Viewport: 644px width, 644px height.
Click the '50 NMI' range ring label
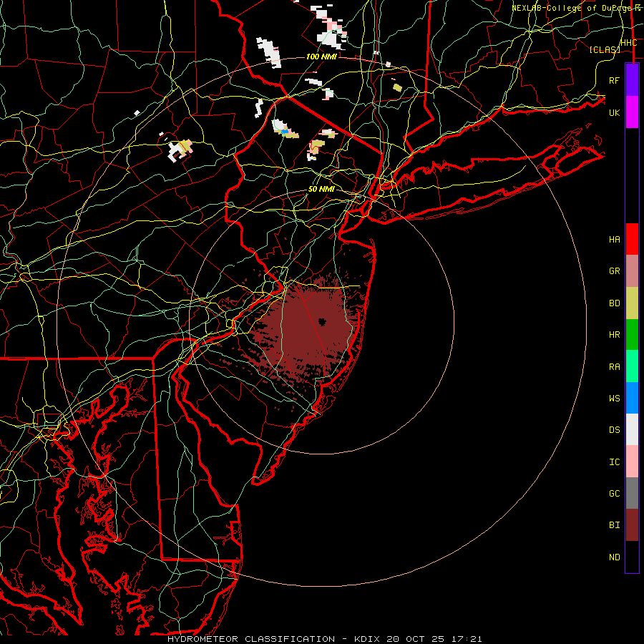[321, 189]
